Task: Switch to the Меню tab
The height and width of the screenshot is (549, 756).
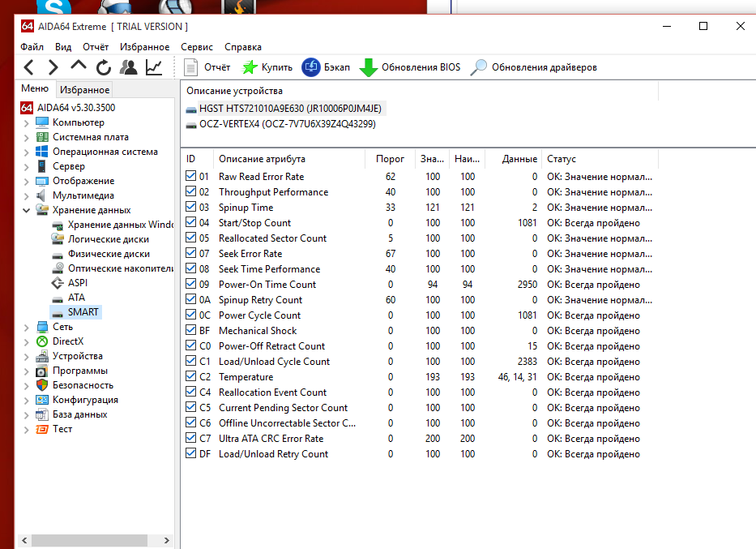Action: pos(35,88)
